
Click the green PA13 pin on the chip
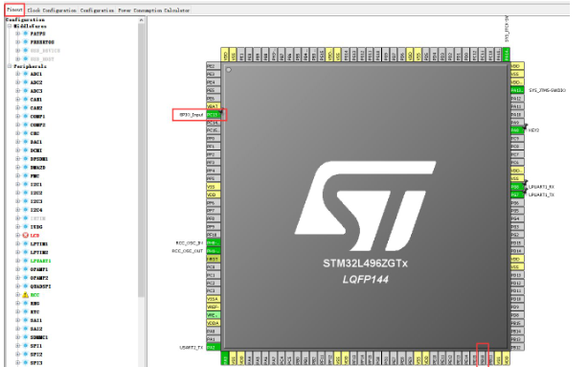[517, 90]
